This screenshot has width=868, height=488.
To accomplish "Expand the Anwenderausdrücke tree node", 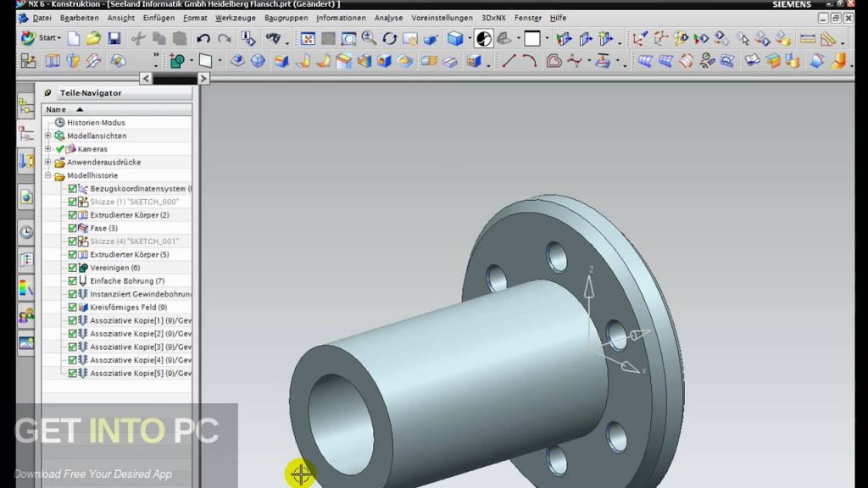I will click(48, 162).
